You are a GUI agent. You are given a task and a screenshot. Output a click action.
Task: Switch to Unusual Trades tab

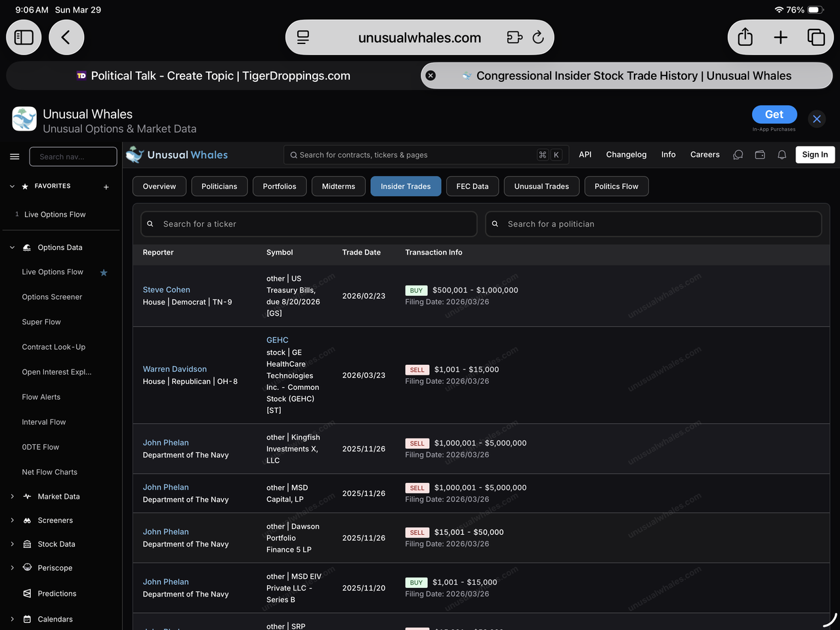coord(541,186)
